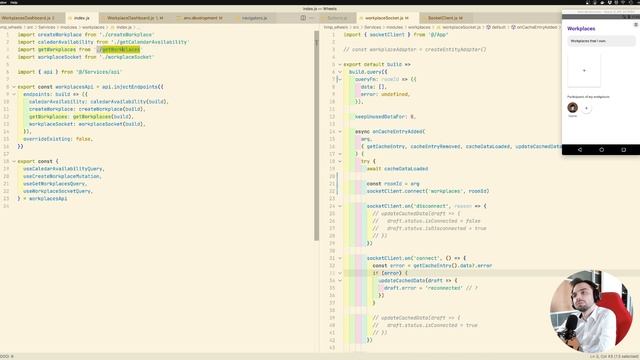
Task: Tap the Android recent apps button
Action: coord(623,150)
